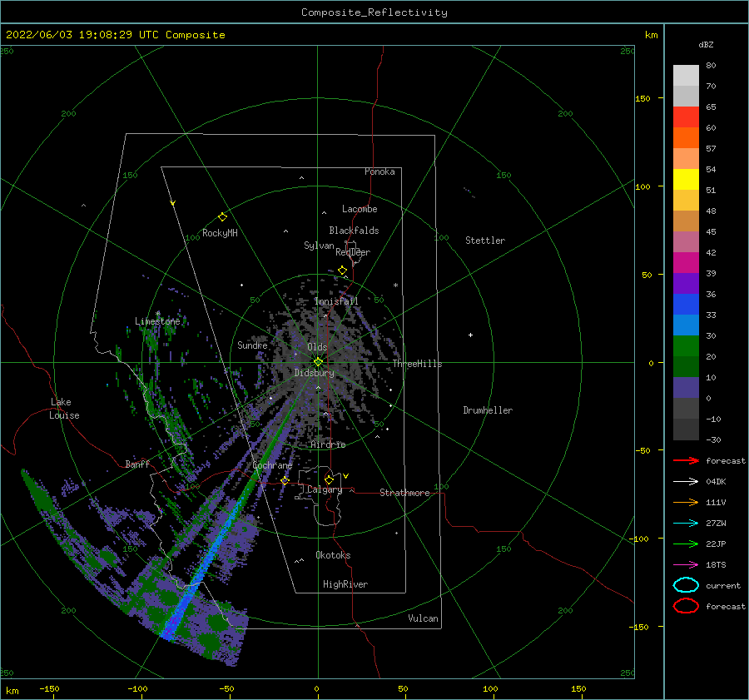Select the light blue 30-33 dBZ swatch

tap(686, 325)
